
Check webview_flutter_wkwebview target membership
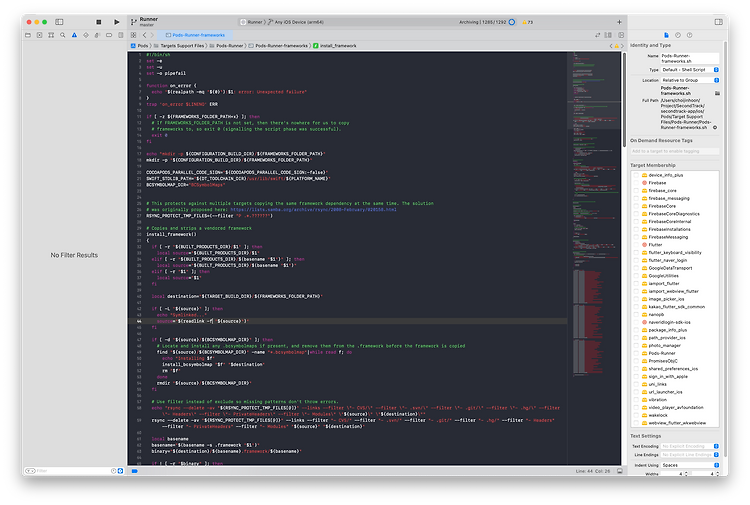(636, 423)
